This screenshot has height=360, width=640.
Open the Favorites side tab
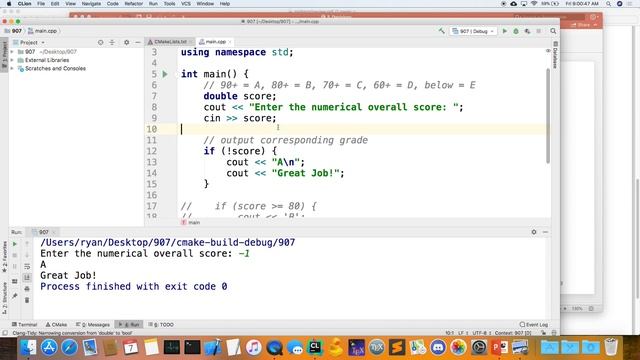[x=4, y=257]
